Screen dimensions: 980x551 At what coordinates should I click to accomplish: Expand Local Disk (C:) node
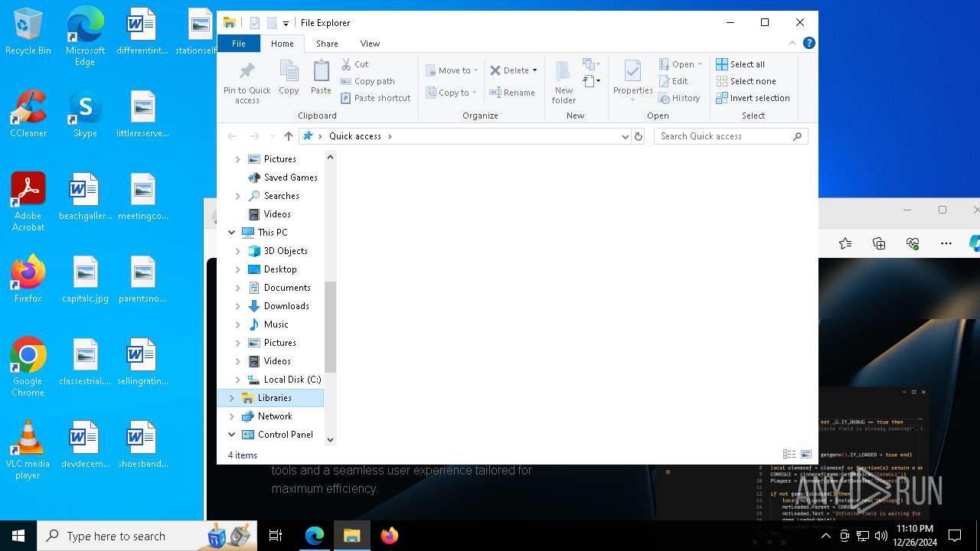[x=238, y=380]
